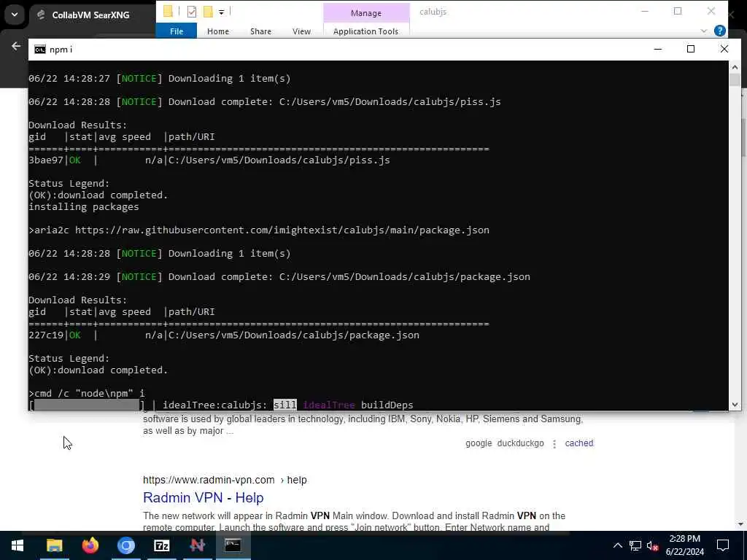Maximize the npm i console window
The width and height of the screenshot is (747, 560).
pyautogui.click(x=690, y=49)
